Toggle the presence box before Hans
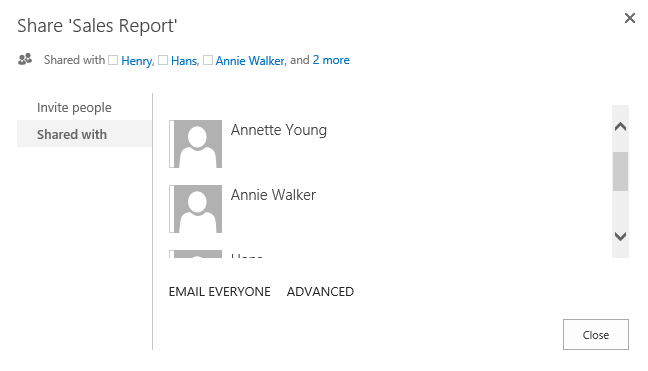This screenshot has width=648, height=371. 163,60
